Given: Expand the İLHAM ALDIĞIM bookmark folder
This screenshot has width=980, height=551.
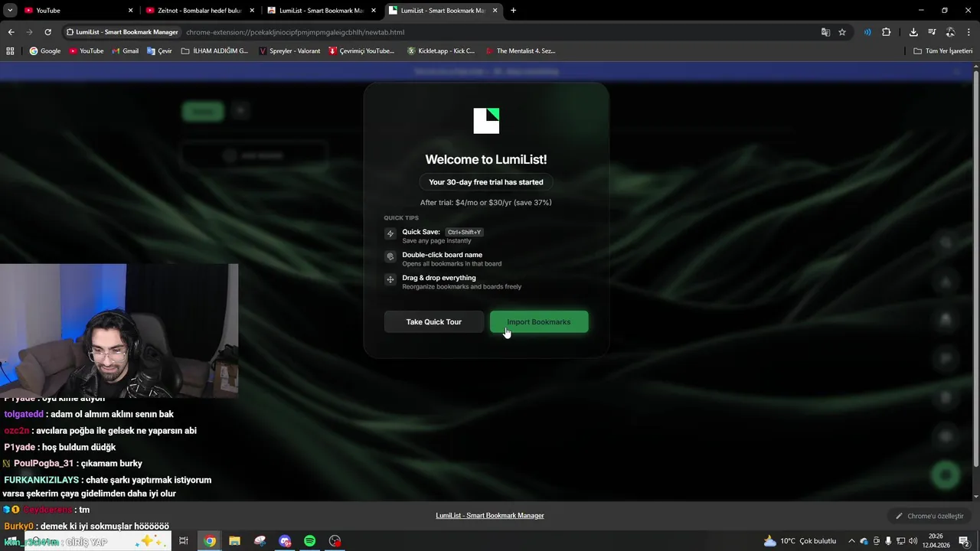Looking at the screenshot, I should pos(214,51).
